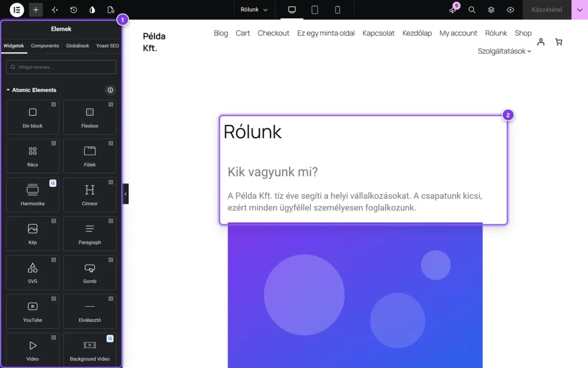Select the Címsor heading widget
The width and height of the screenshot is (588, 368).
point(90,195)
